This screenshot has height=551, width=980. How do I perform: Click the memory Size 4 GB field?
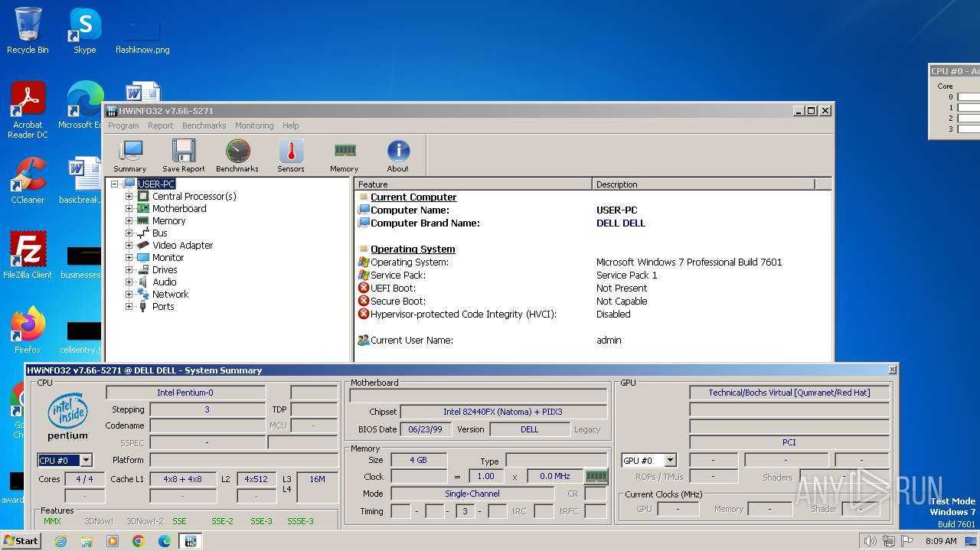click(419, 460)
